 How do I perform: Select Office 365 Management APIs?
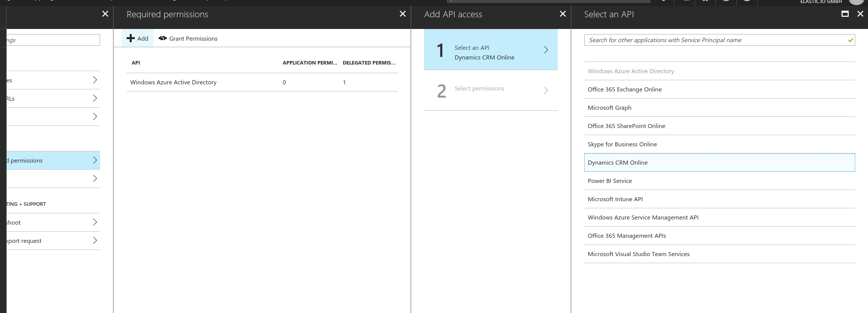pyautogui.click(x=720, y=236)
